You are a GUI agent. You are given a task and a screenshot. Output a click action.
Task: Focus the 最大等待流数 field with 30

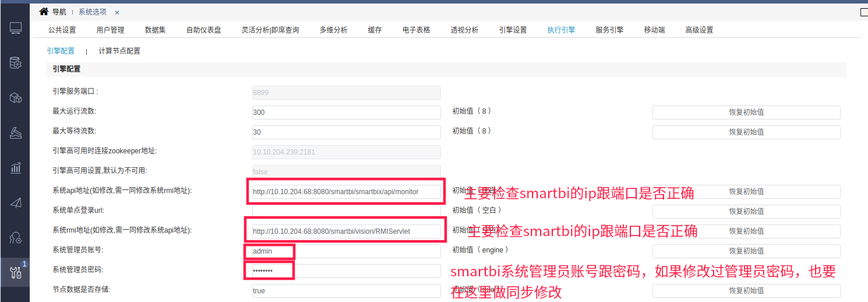(x=346, y=132)
